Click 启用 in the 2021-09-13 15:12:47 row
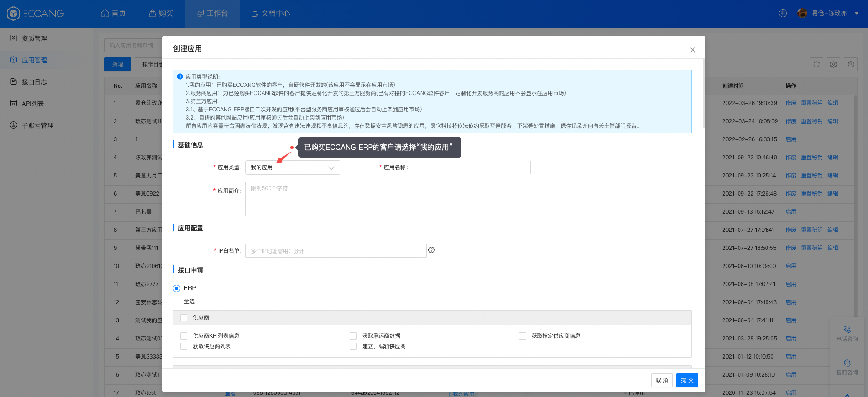Screen dimensions: 868x397 point(791,212)
